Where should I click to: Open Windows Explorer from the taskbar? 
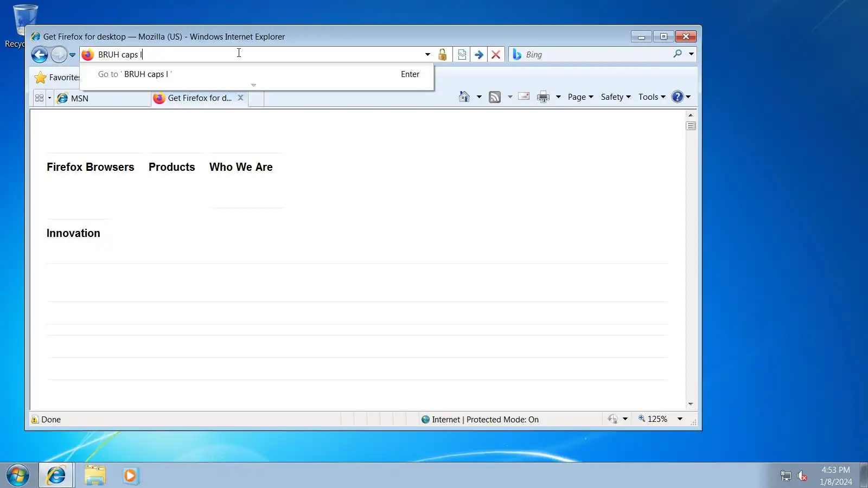95,476
